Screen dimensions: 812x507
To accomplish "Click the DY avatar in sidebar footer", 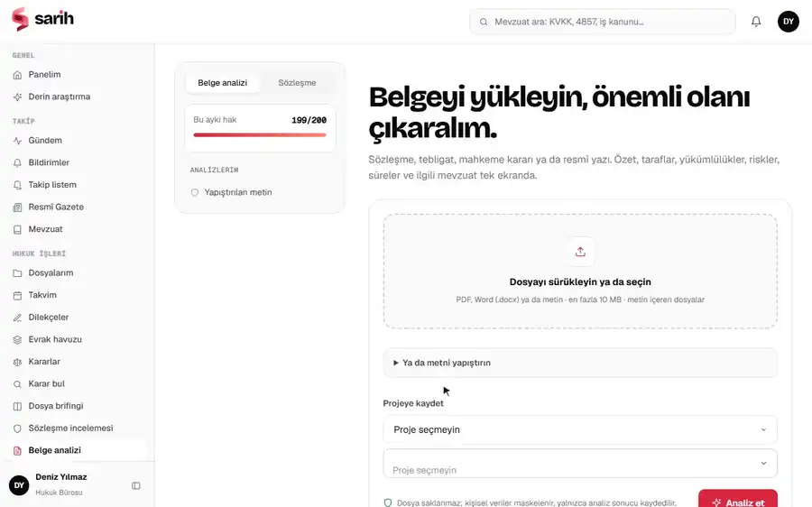I will tap(19, 485).
